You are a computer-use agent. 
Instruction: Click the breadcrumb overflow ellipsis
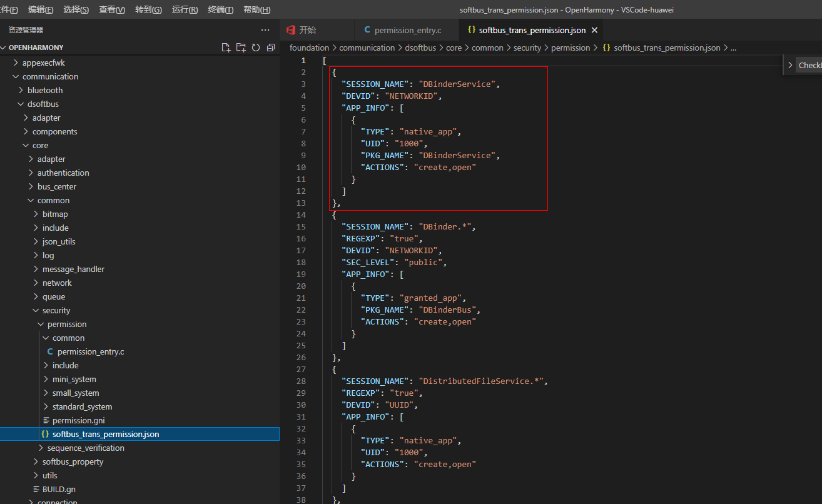coord(733,48)
